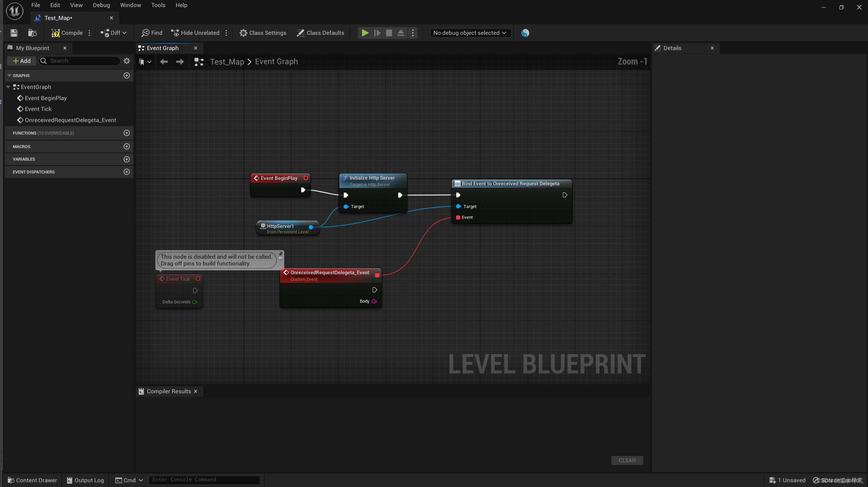
Task: Click the globe icon next to debug selector
Action: coord(525,33)
